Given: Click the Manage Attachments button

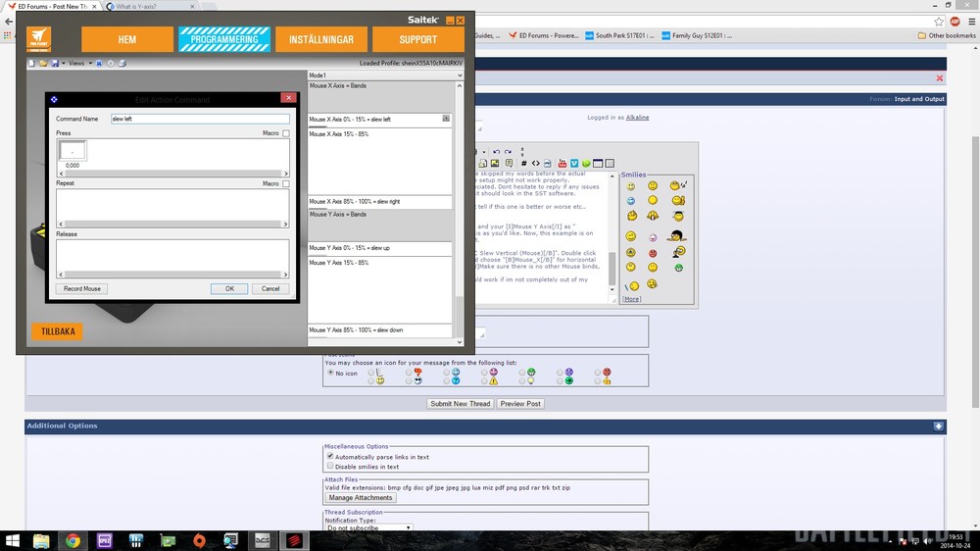Looking at the screenshot, I should point(361,498).
